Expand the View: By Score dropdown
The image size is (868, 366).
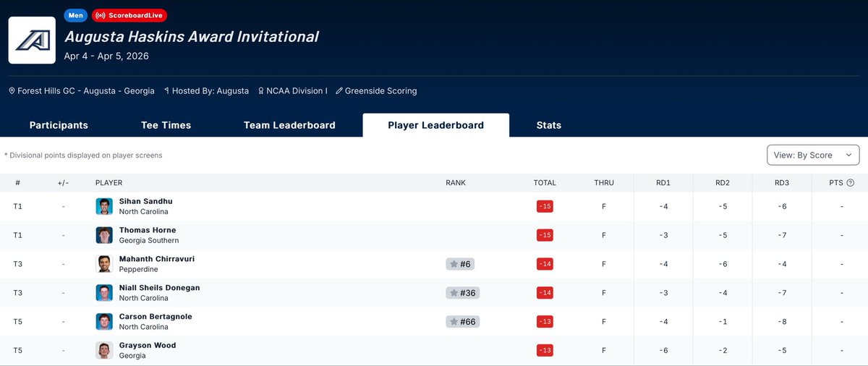813,155
